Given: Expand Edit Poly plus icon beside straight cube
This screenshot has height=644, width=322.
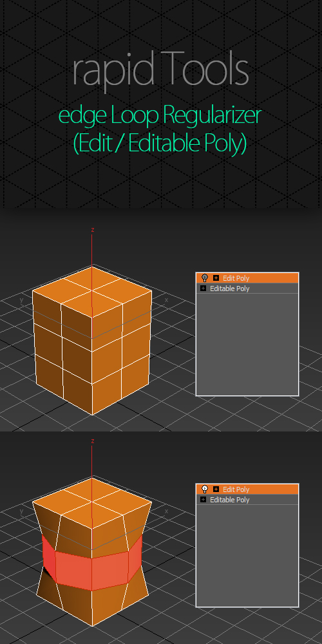Looking at the screenshot, I should [216, 278].
